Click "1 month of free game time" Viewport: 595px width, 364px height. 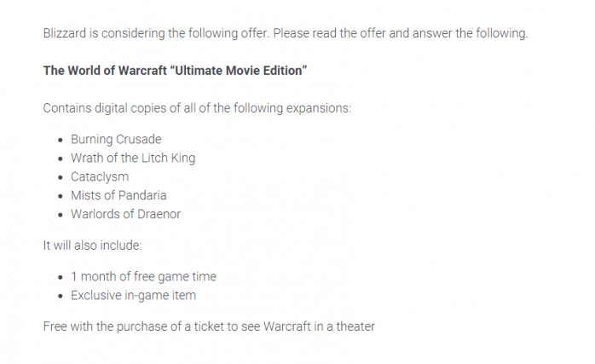[143, 276]
